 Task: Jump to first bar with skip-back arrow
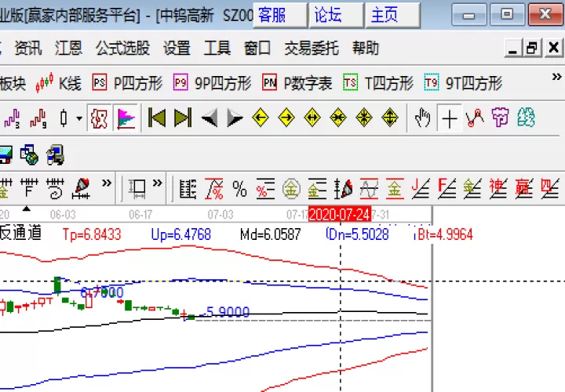pyautogui.click(x=157, y=118)
